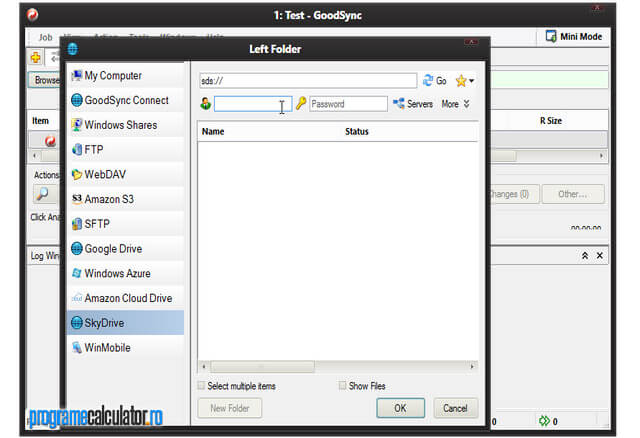Click the New Folder button

point(230,408)
